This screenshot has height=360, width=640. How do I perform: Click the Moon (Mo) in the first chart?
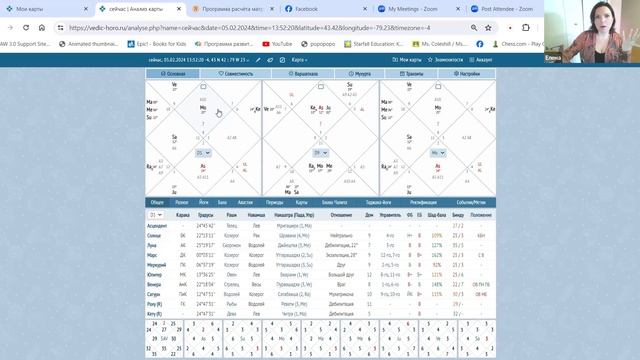(x=203, y=108)
